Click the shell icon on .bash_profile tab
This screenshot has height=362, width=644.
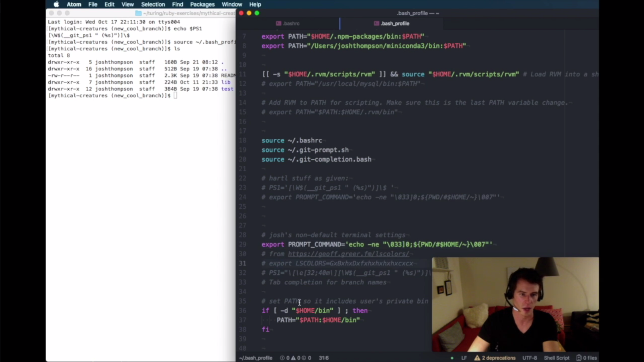coord(376,24)
